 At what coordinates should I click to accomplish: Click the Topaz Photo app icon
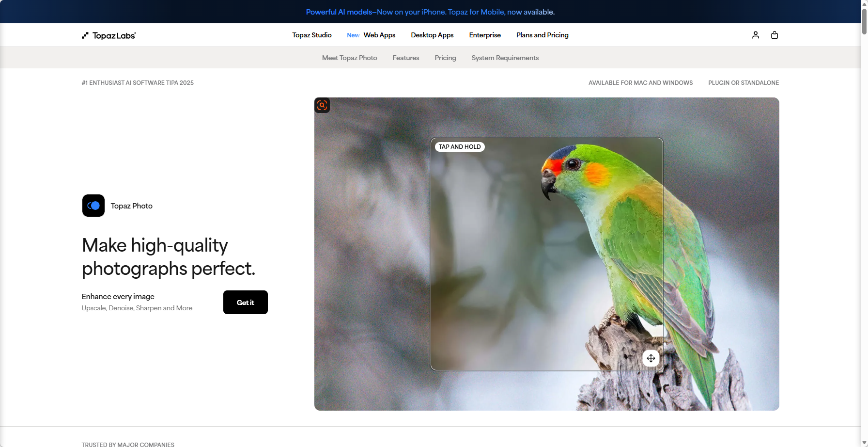[93, 206]
